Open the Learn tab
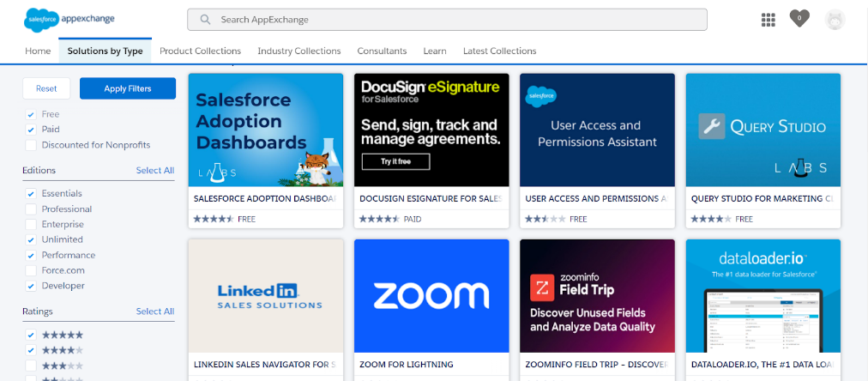This screenshot has width=868, height=381. coord(435,51)
